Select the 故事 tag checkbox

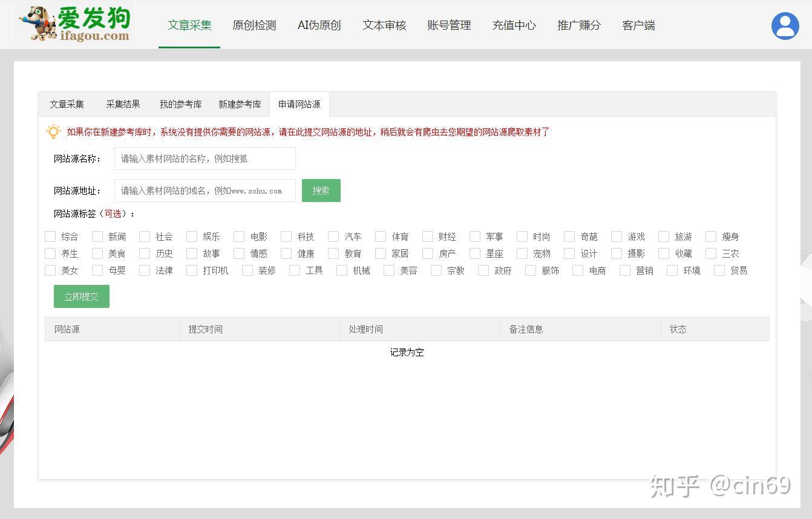[x=192, y=253]
